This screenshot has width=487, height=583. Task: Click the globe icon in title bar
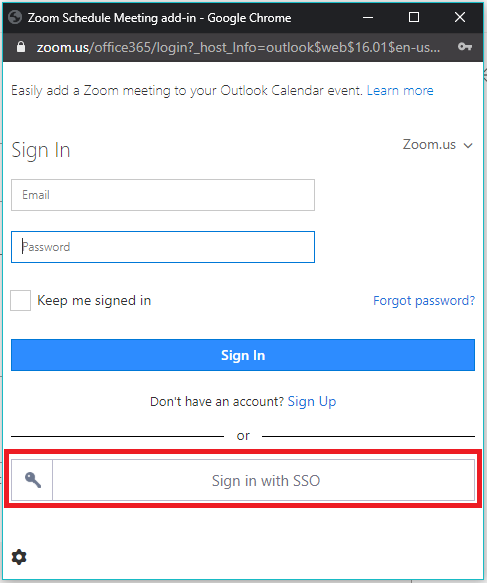pos(15,17)
